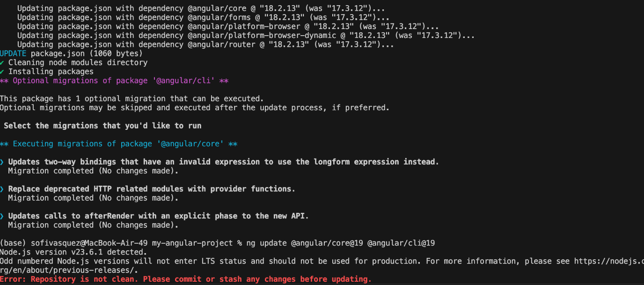Click chevron before two-way bindings migration
This screenshot has width=644, height=285.
coord(2,162)
